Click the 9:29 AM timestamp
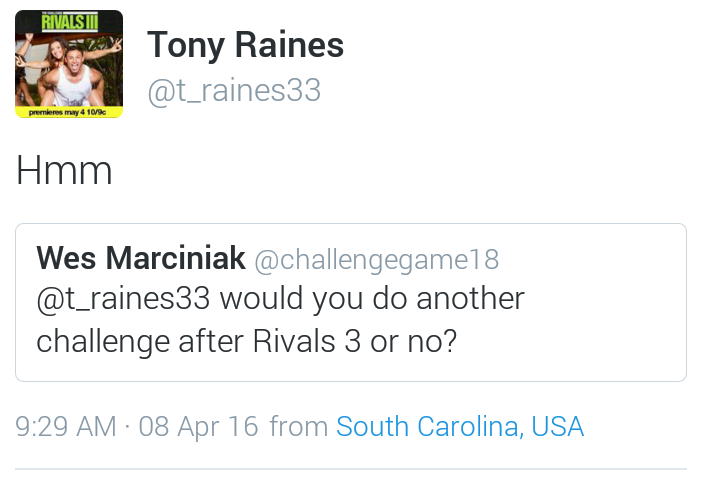This screenshot has width=711, height=480. point(66,427)
